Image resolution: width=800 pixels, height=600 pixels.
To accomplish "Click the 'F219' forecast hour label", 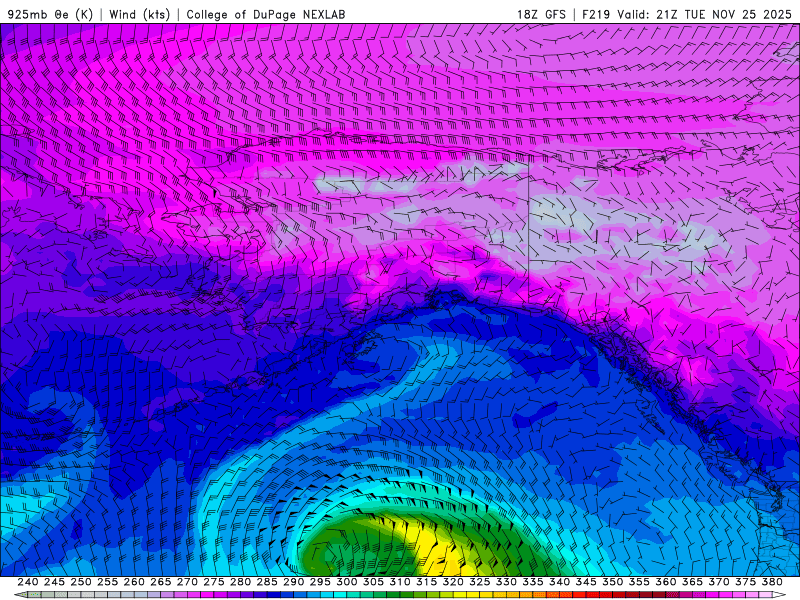I will 596,14.
